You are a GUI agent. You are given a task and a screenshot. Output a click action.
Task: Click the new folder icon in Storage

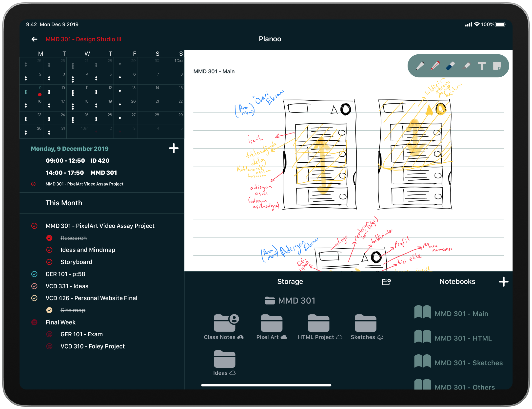(386, 282)
